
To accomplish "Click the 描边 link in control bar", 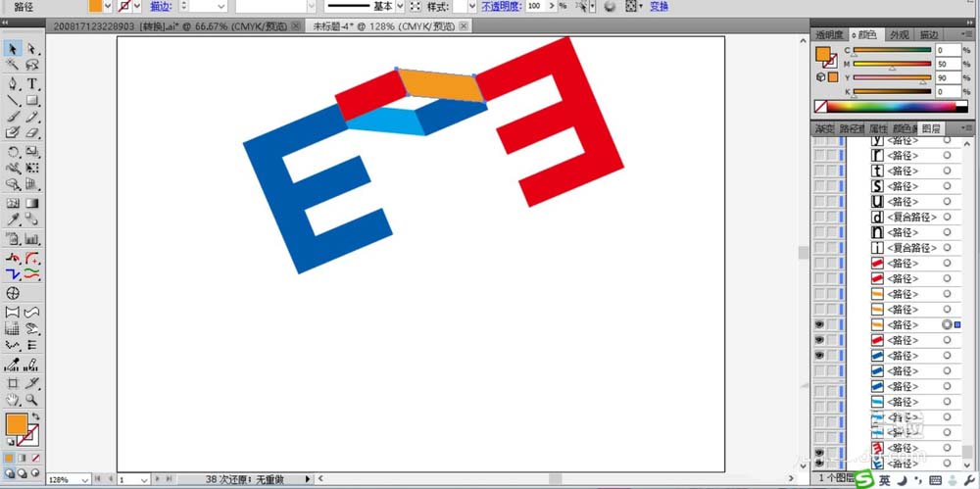I will [160, 6].
